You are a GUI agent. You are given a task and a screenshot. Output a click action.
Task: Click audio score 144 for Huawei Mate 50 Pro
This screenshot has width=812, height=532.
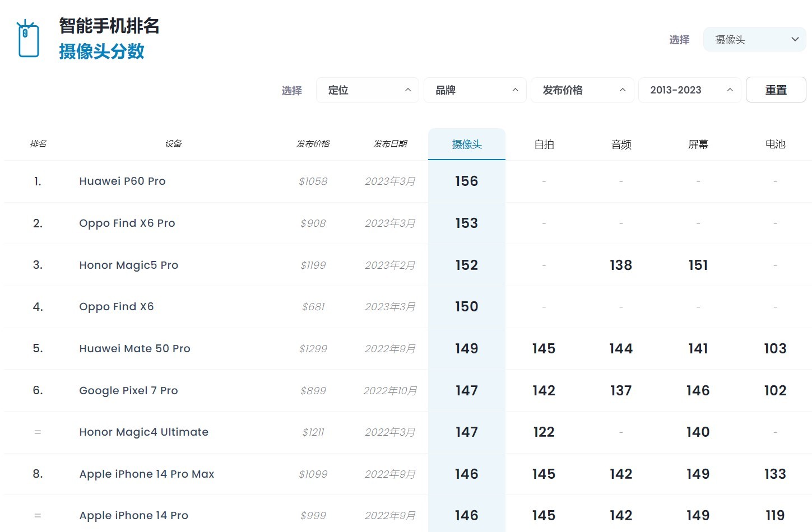[x=621, y=348]
